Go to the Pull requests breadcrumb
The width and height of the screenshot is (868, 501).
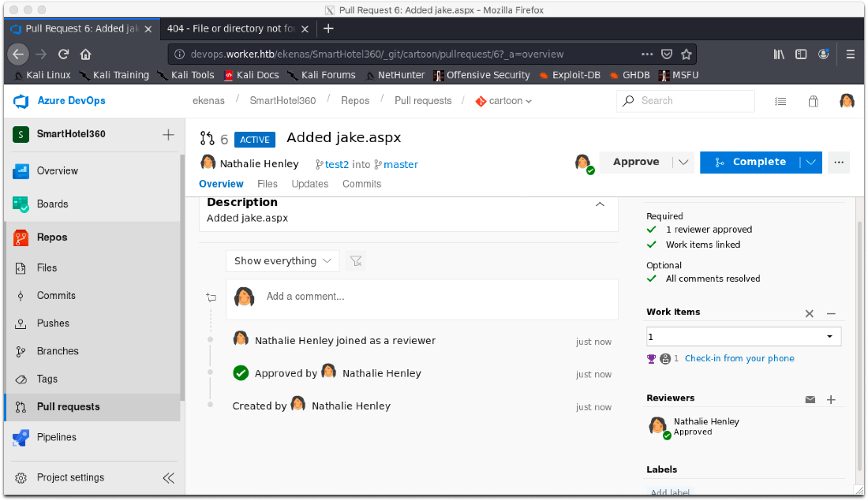[x=423, y=101]
